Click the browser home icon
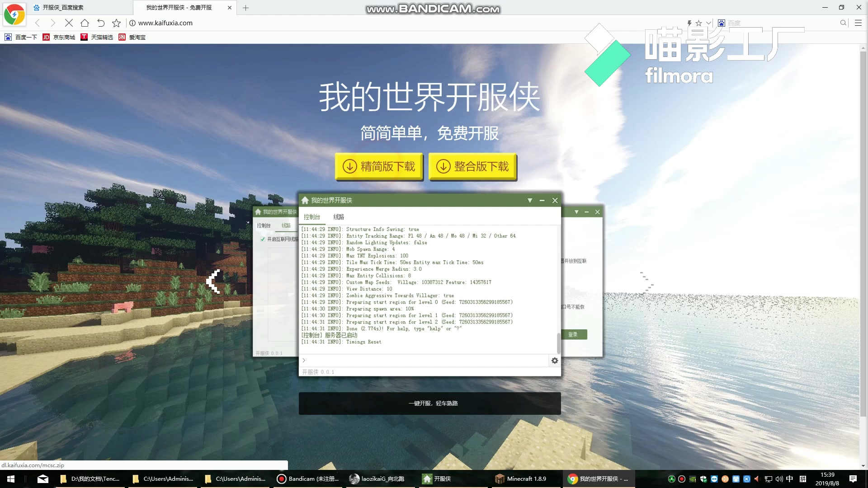Screen dimensions: 868x488 85,23
